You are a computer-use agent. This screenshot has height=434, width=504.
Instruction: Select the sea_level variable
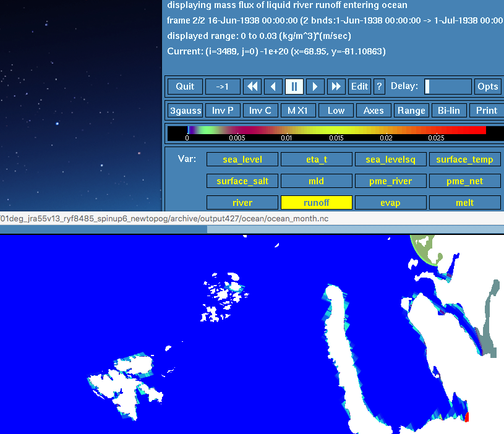pyautogui.click(x=242, y=160)
